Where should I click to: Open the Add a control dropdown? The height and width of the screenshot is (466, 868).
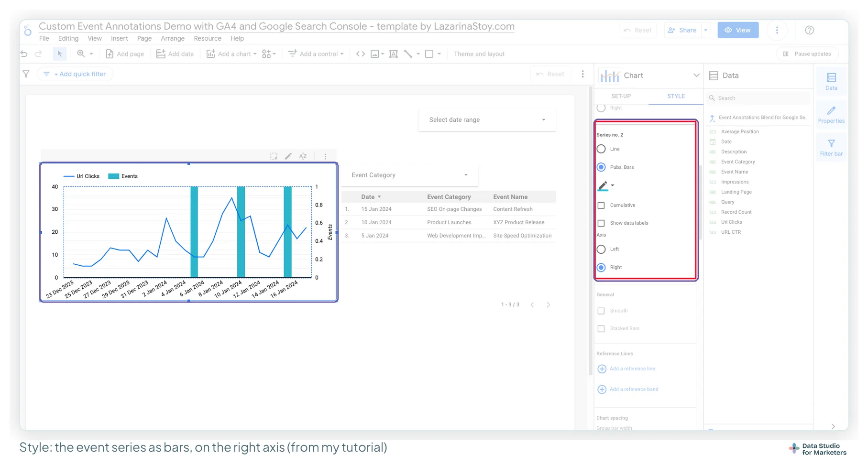tap(316, 54)
